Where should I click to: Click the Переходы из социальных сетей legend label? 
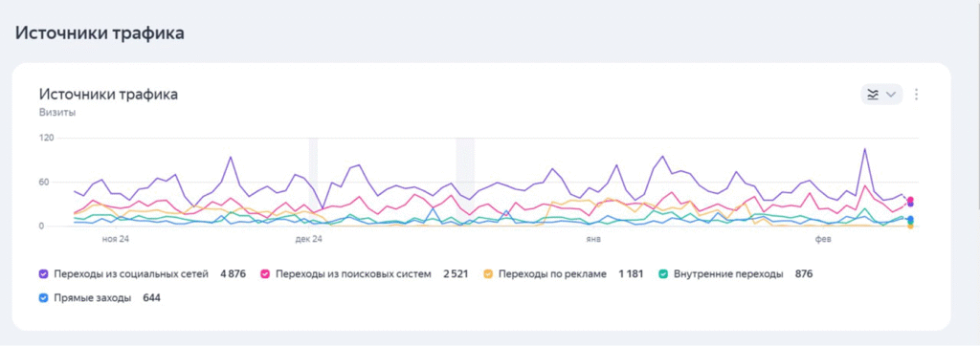pyautogui.click(x=131, y=273)
